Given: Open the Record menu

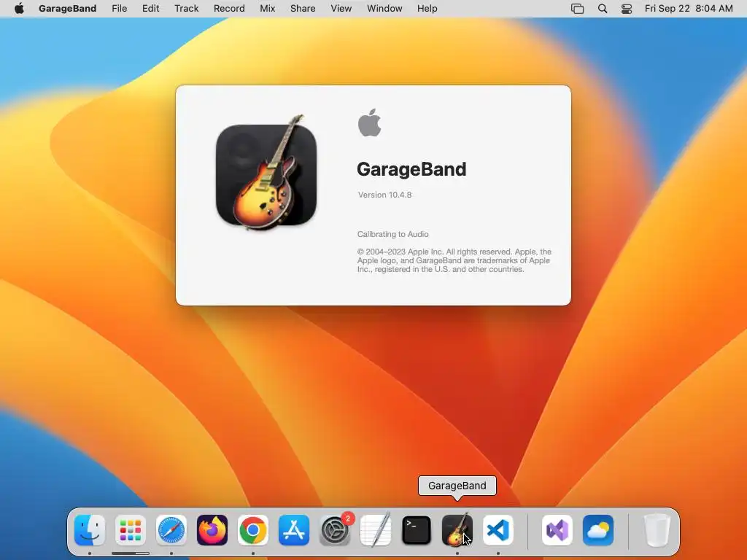Looking at the screenshot, I should [x=229, y=8].
